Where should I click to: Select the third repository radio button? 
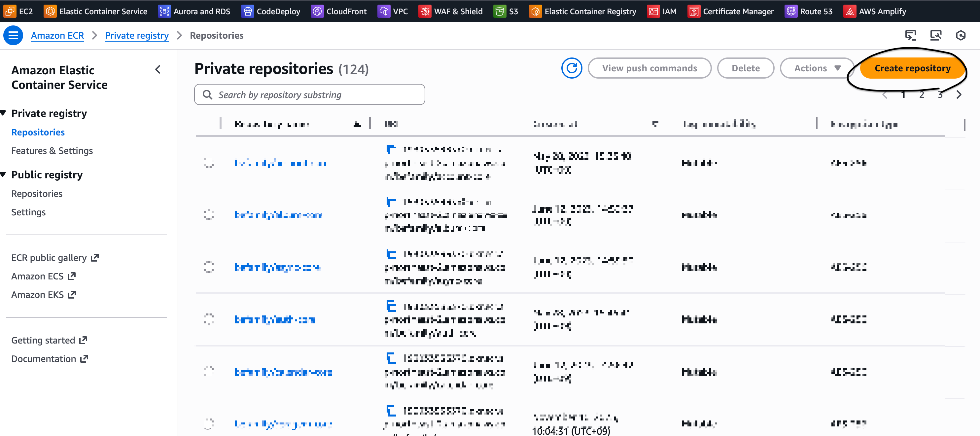pyautogui.click(x=208, y=267)
